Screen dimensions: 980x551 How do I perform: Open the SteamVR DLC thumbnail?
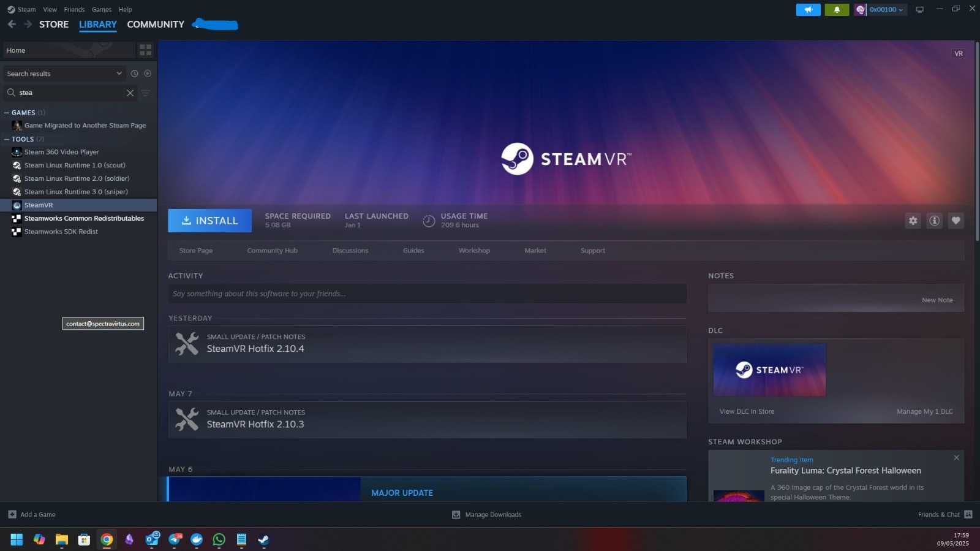(769, 370)
